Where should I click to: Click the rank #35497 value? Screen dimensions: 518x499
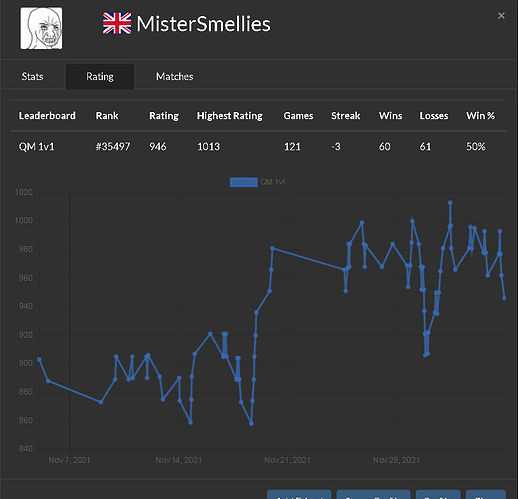(113, 146)
